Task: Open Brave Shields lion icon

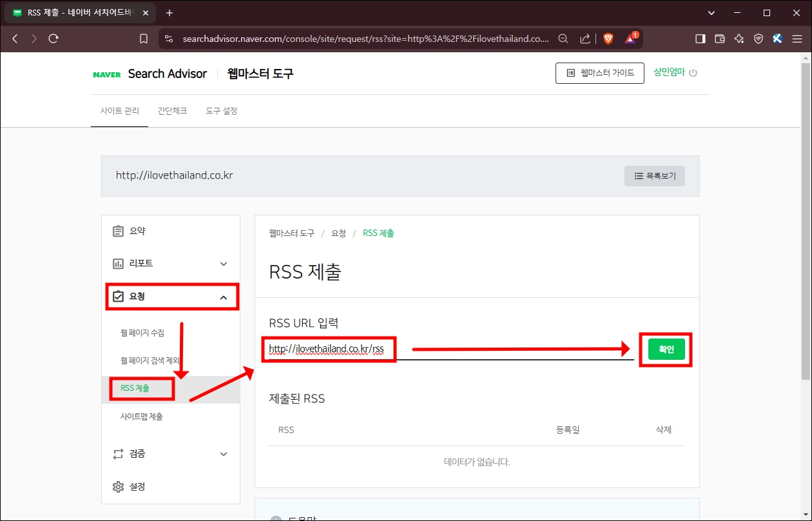Action: click(x=608, y=39)
